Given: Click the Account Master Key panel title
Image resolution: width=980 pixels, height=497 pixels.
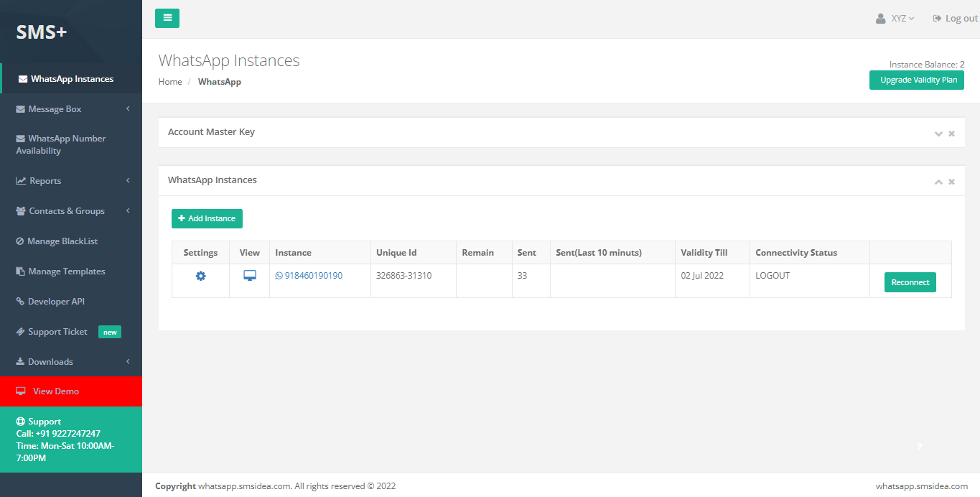Looking at the screenshot, I should point(211,132).
